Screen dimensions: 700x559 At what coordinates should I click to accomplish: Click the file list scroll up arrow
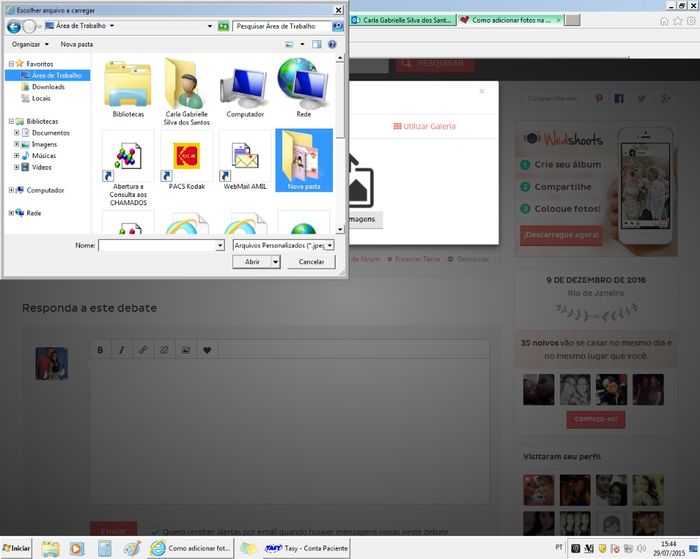(x=340, y=58)
